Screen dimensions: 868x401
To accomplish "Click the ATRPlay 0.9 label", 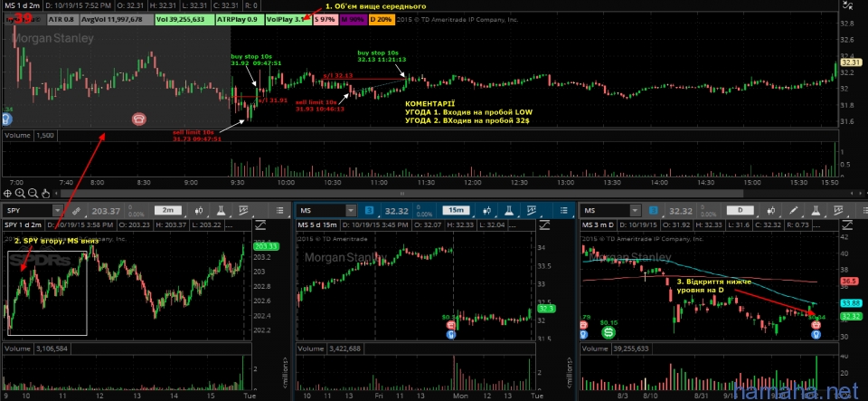I will click(x=238, y=19).
